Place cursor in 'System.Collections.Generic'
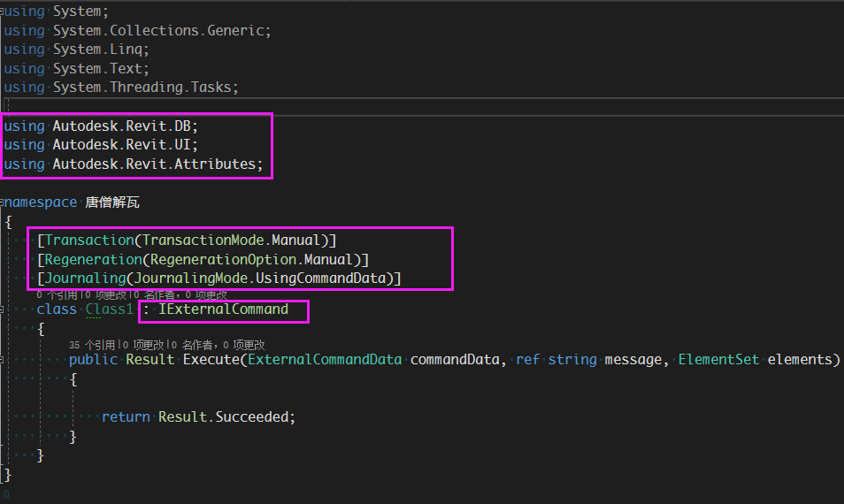Image resolution: width=844 pixels, height=504 pixels. pos(158,31)
